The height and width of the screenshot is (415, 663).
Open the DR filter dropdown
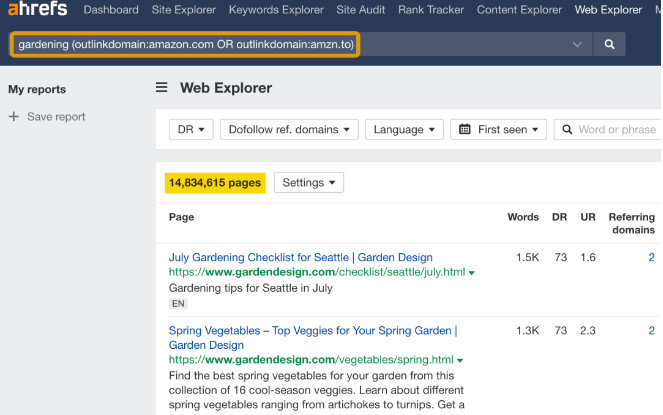(191, 129)
